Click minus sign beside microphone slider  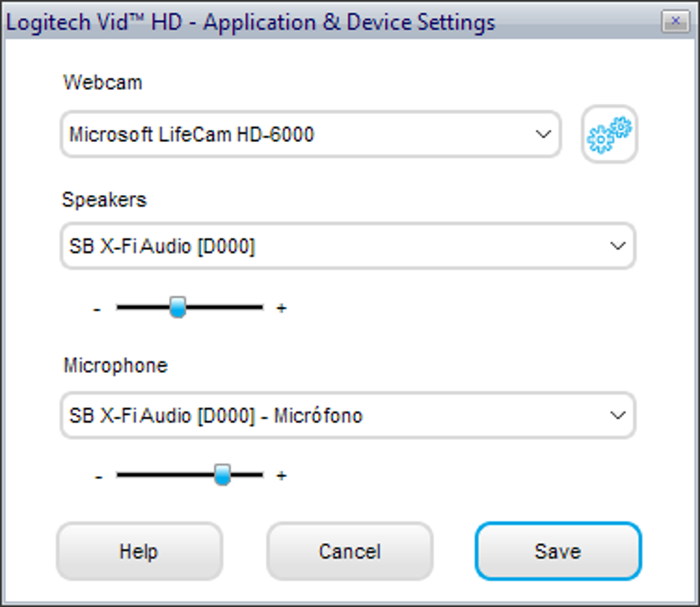click(x=99, y=476)
